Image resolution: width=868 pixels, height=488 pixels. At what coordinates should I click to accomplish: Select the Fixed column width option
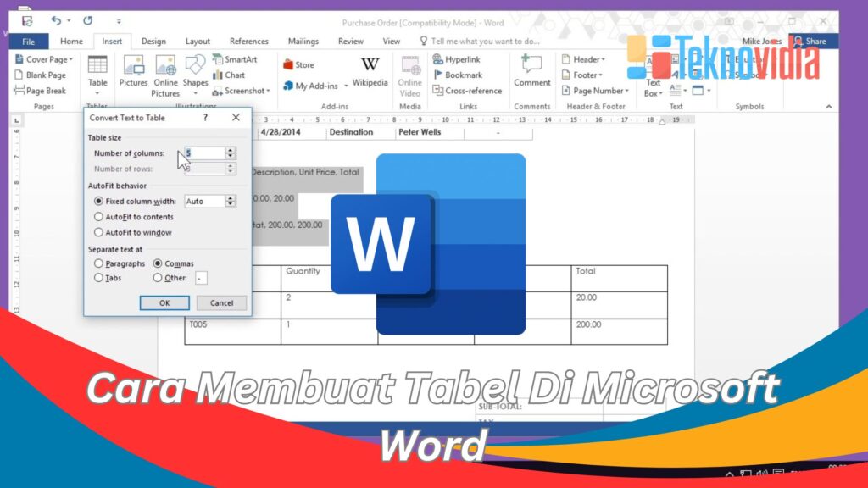(x=99, y=201)
